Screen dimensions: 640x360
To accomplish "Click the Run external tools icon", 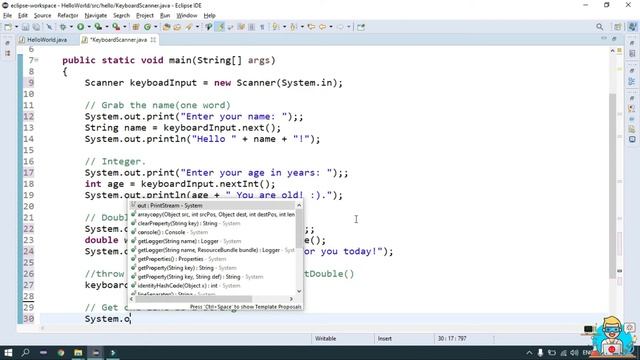I will (116, 27).
